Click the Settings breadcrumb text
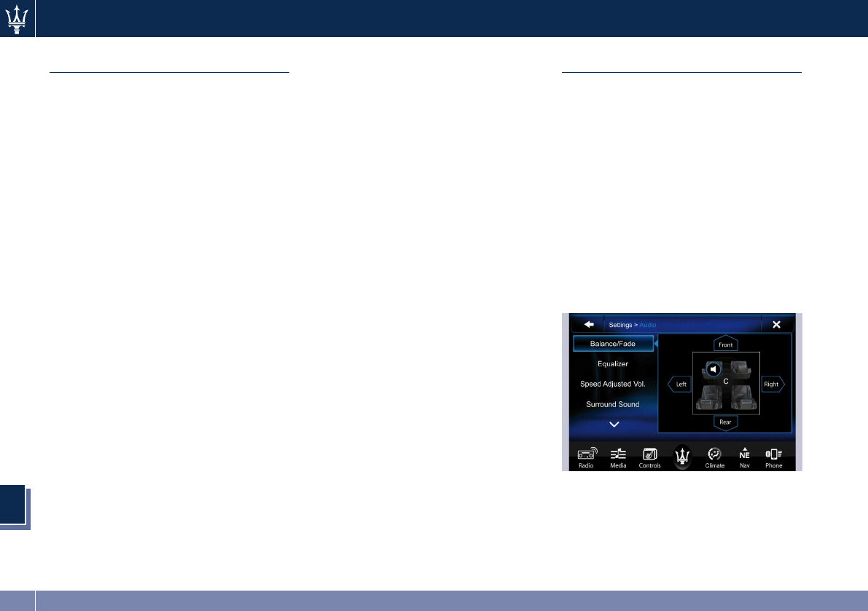Image resolution: width=868 pixels, height=611 pixels. pos(620,325)
